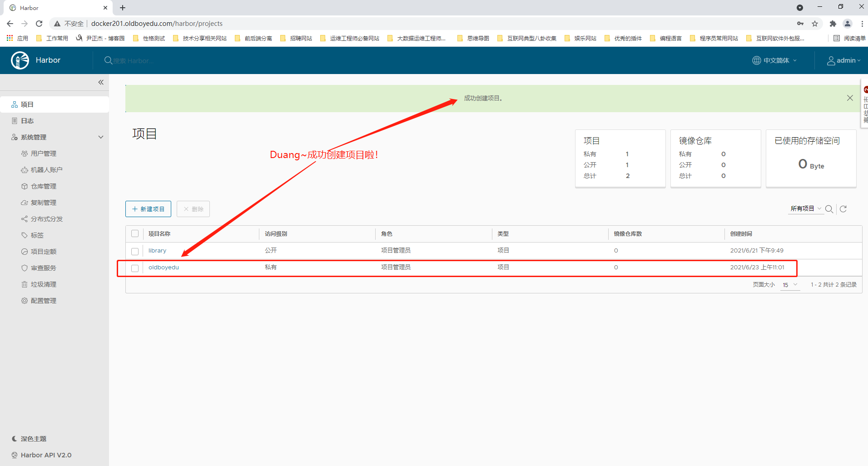Screen dimensions: 868x466
Task: Open 日志 in the sidebar
Action: click(x=27, y=121)
